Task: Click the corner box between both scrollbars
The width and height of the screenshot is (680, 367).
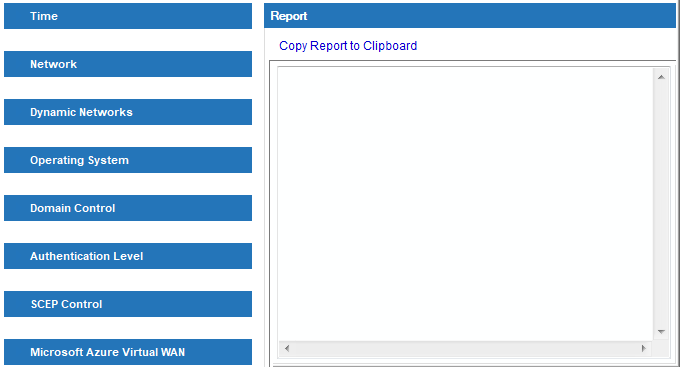Action: (661, 348)
